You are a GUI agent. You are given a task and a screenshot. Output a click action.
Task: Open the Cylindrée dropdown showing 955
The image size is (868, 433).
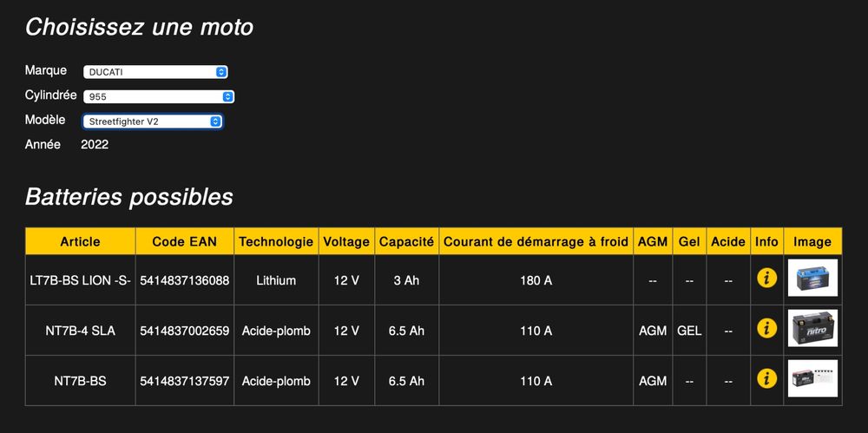(x=159, y=97)
